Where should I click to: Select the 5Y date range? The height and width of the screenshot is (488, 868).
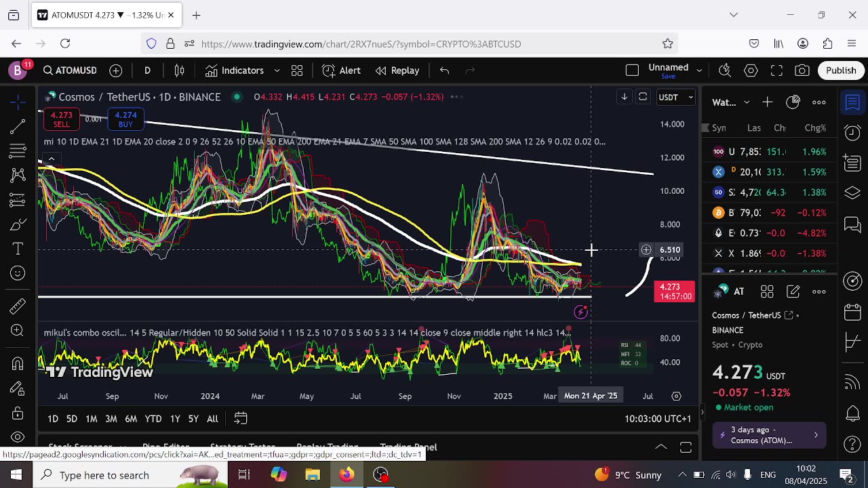click(193, 419)
